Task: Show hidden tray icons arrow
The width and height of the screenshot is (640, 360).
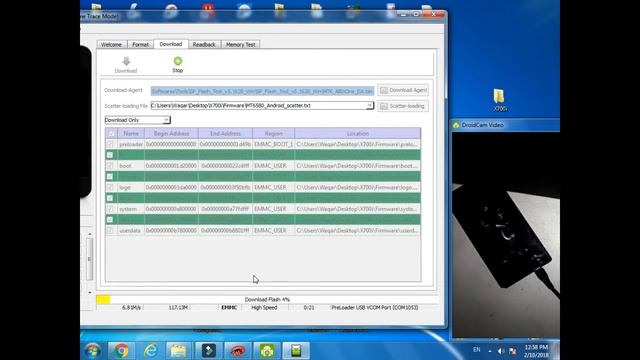Action: [x=490, y=351]
